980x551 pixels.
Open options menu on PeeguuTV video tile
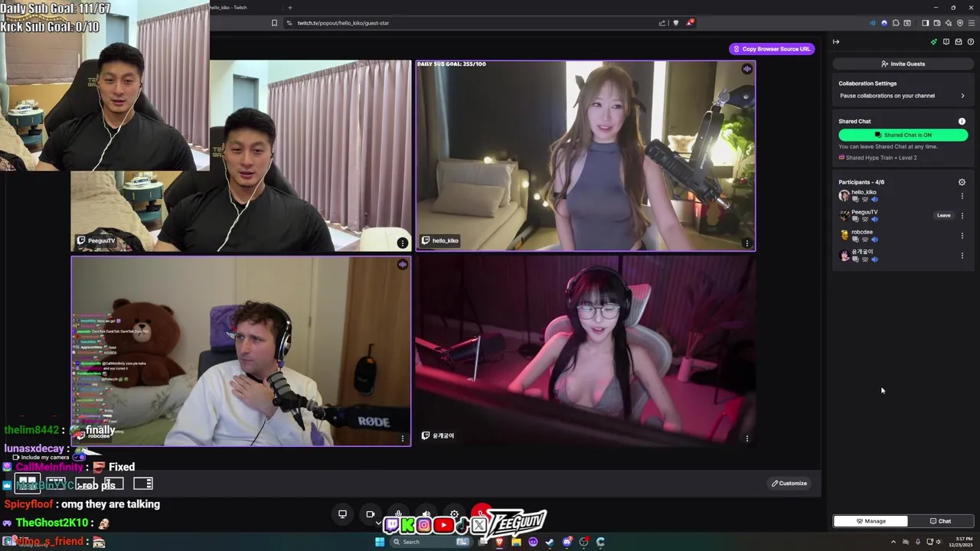402,243
